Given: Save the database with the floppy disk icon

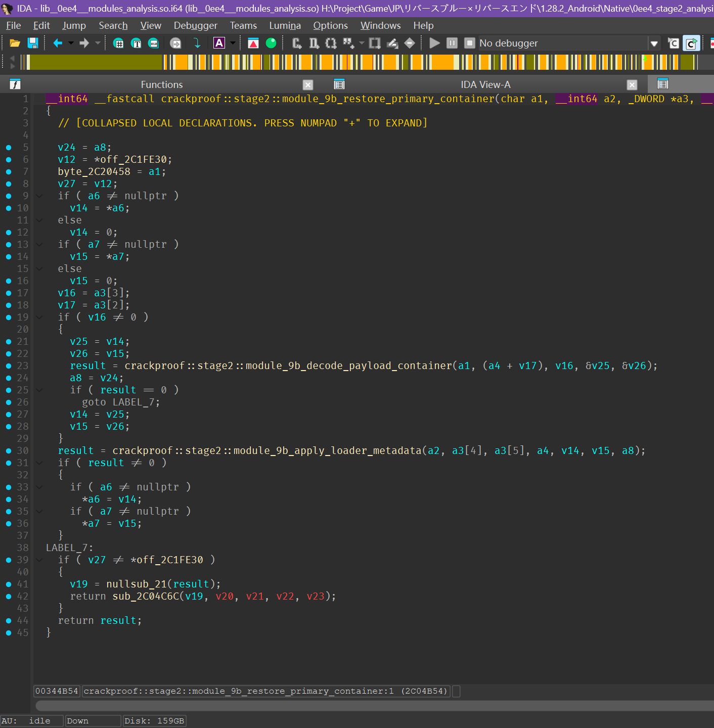Looking at the screenshot, I should coord(32,43).
